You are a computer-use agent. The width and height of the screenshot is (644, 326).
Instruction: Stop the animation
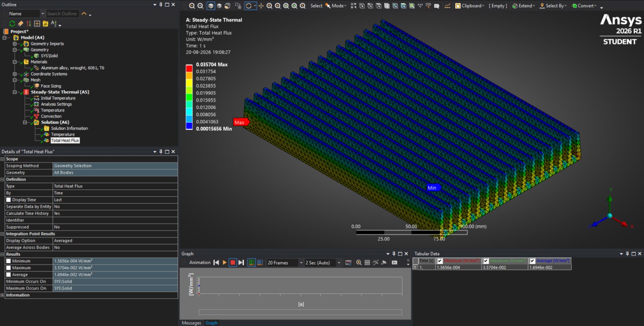233,262
